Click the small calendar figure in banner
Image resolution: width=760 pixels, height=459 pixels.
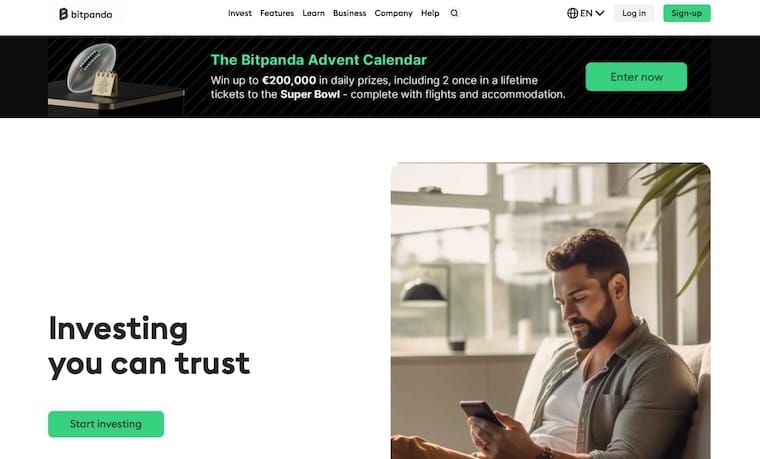(105, 84)
